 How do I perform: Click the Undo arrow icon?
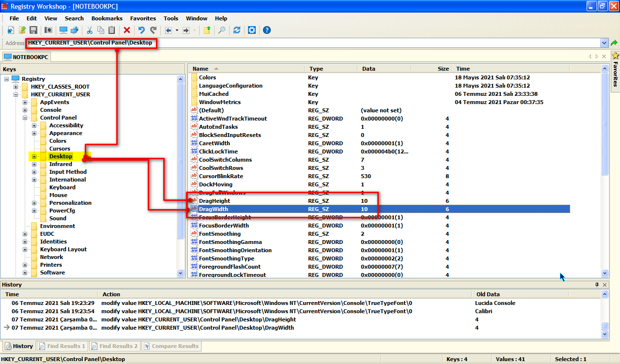click(x=141, y=30)
